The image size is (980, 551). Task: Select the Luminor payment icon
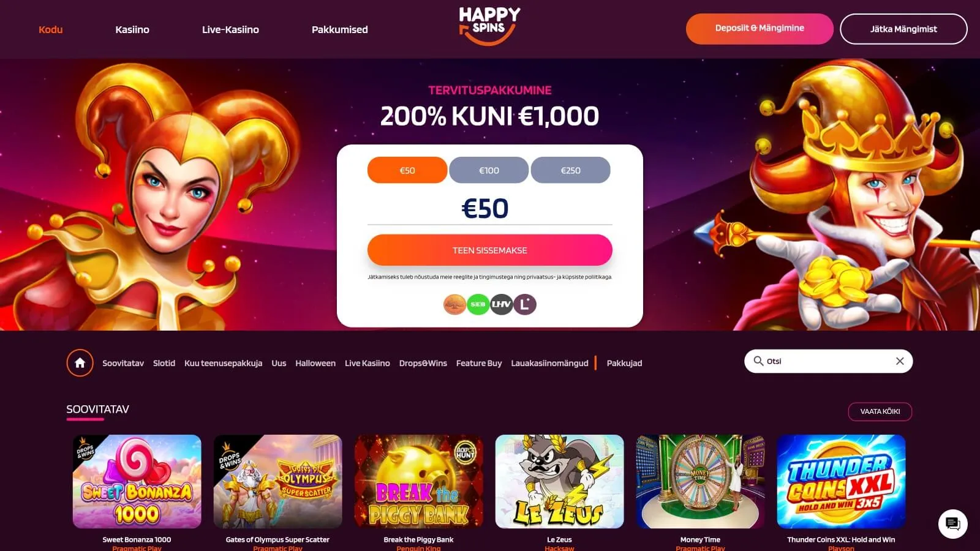(x=525, y=304)
